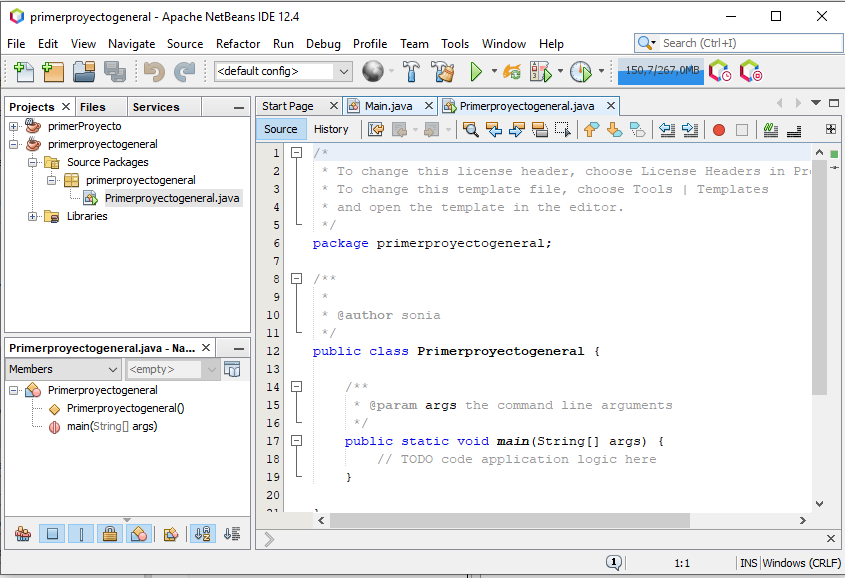
Task: Run the project with the green play icon
Action: pyautogui.click(x=476, y=71)
